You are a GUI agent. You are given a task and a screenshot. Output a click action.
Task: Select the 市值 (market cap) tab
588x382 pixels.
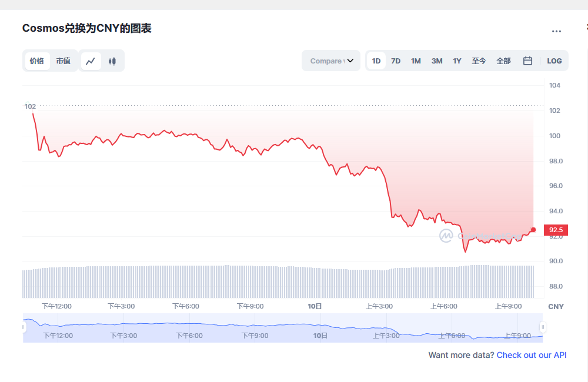pyautogui.click(x=64, y=61)
